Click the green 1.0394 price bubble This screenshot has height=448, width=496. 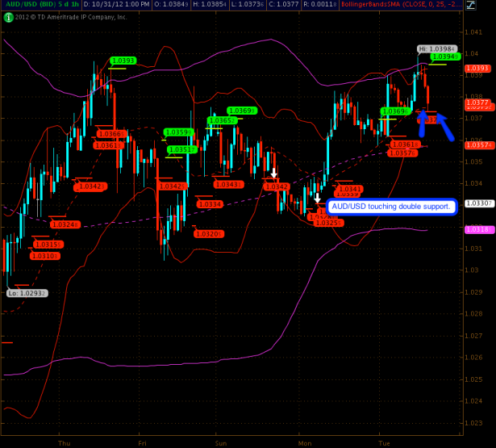click(x=444, y=57)
